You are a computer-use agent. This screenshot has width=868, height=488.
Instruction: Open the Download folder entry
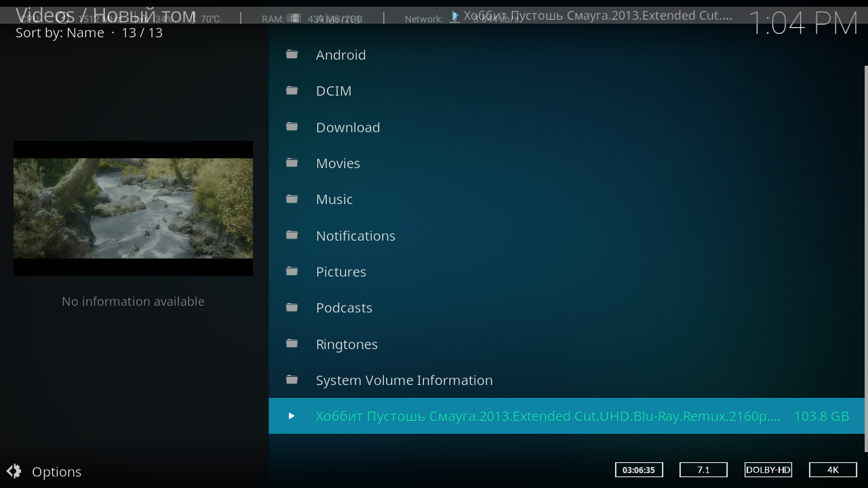point(567,127)
